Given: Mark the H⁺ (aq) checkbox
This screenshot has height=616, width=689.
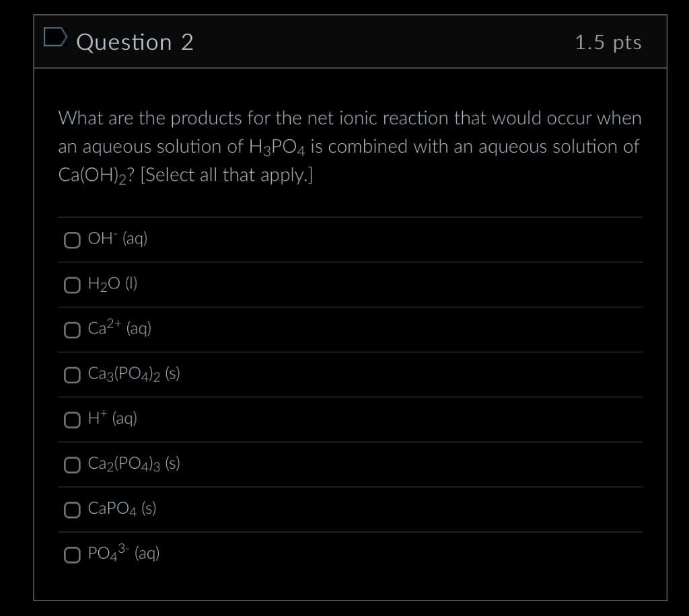Looking at the screenshot, I should pos(72,420).
